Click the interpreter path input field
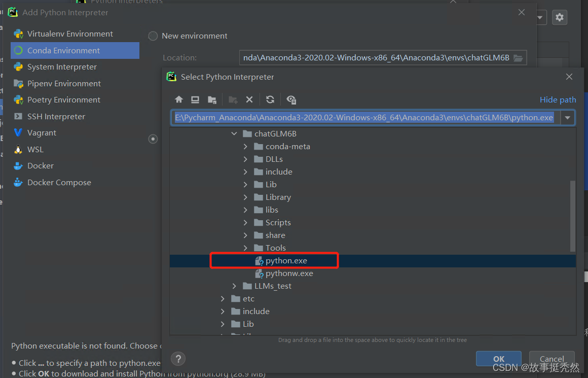Screen dimensions: 588x378 pos(365,118)
